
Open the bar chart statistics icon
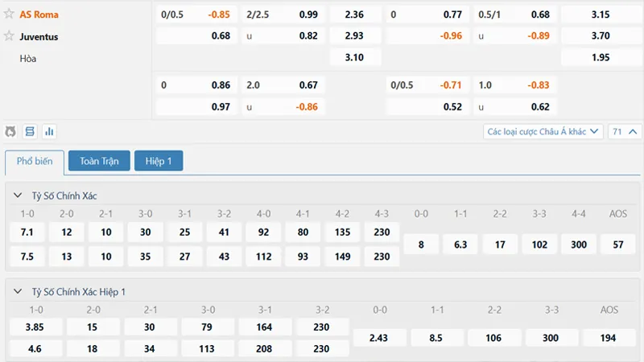pos(49,131)
